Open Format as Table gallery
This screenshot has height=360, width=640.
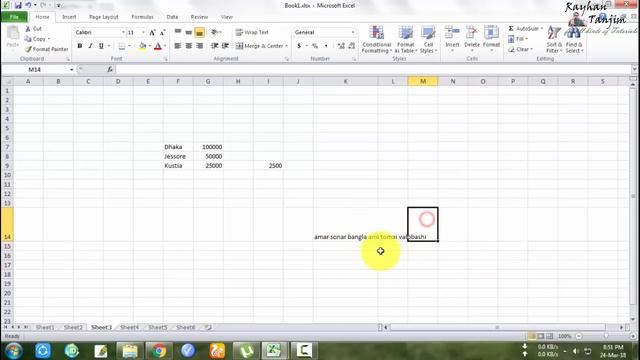click(x=405, y=39)
